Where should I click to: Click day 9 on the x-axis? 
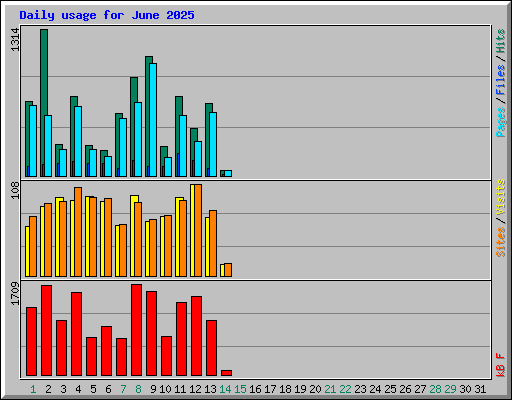click(x=153, y=389)
